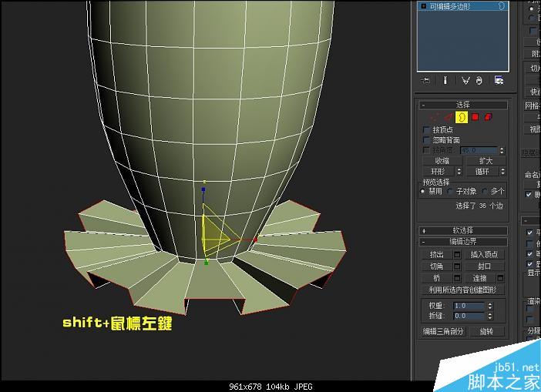Click the 插入顶点 button
The image size is (541, 392).
pos(484,255)
